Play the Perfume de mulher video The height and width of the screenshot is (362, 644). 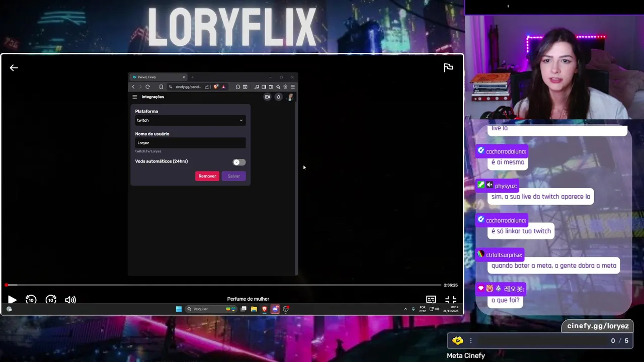pos(12,300)
